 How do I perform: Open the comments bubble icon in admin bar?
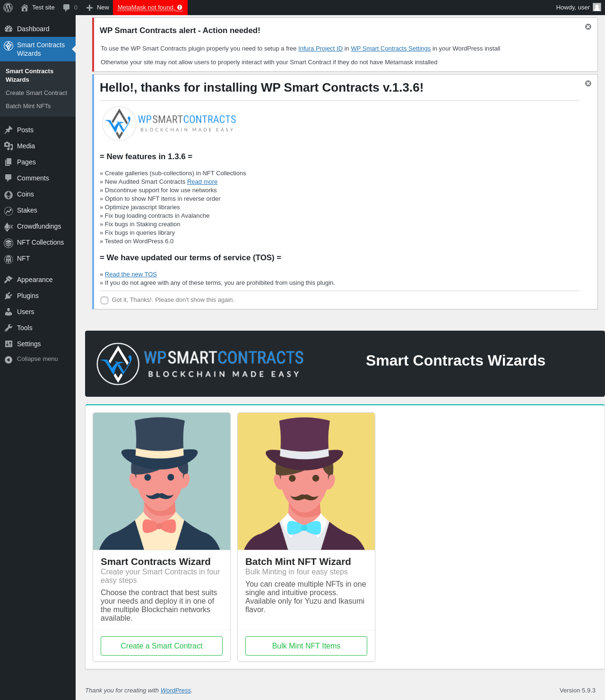(67, 8)
